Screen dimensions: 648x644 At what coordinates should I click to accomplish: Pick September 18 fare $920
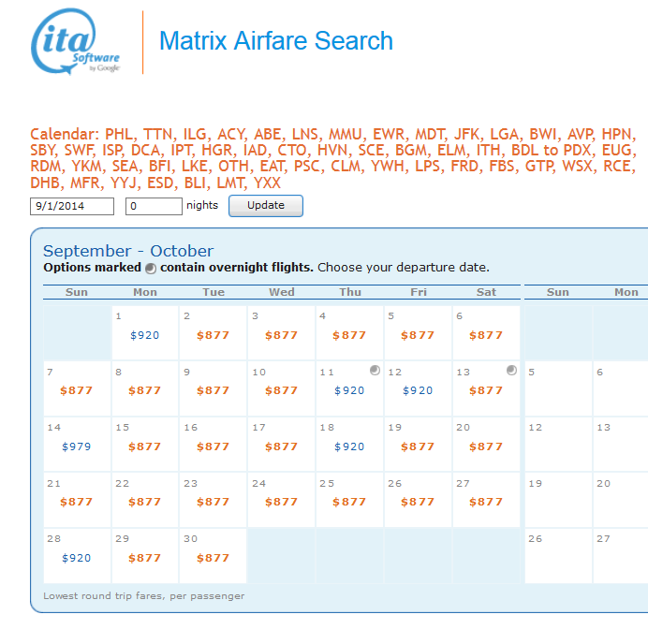(349, 446)
